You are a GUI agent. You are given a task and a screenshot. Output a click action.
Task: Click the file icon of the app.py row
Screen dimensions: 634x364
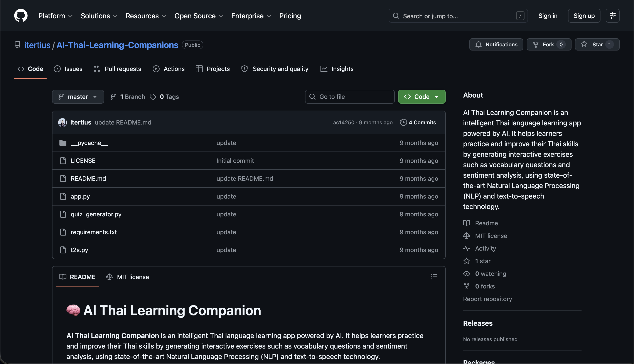(63, 197)
